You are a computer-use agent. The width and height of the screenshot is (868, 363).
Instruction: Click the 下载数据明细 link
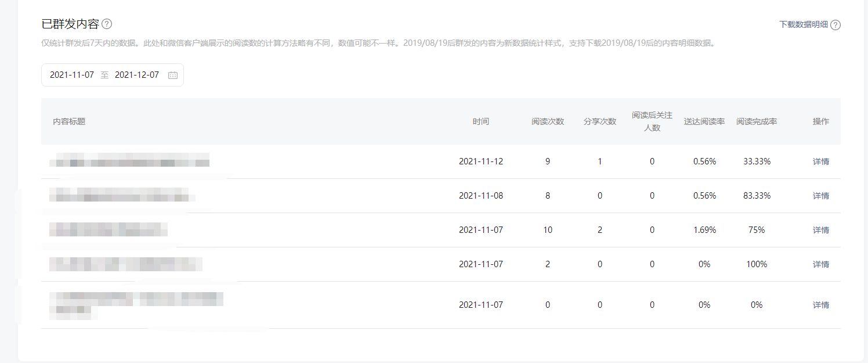803,24
